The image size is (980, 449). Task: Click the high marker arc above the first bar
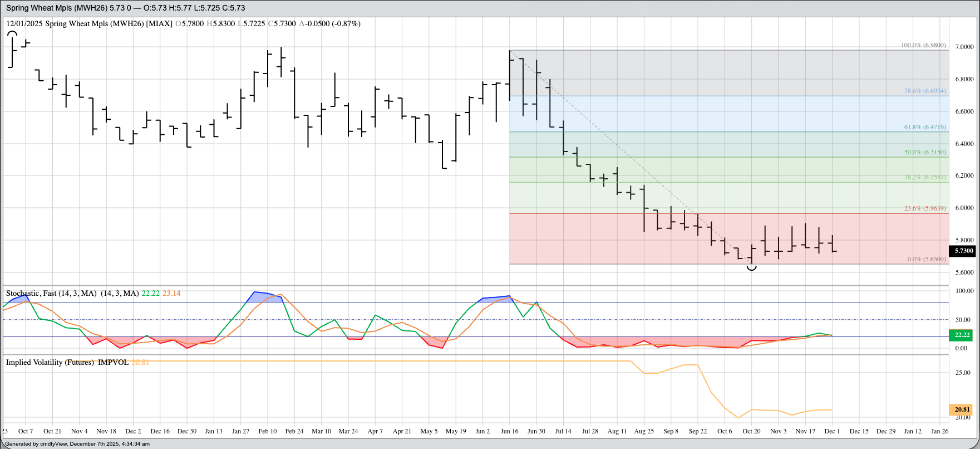click(12, 34)
